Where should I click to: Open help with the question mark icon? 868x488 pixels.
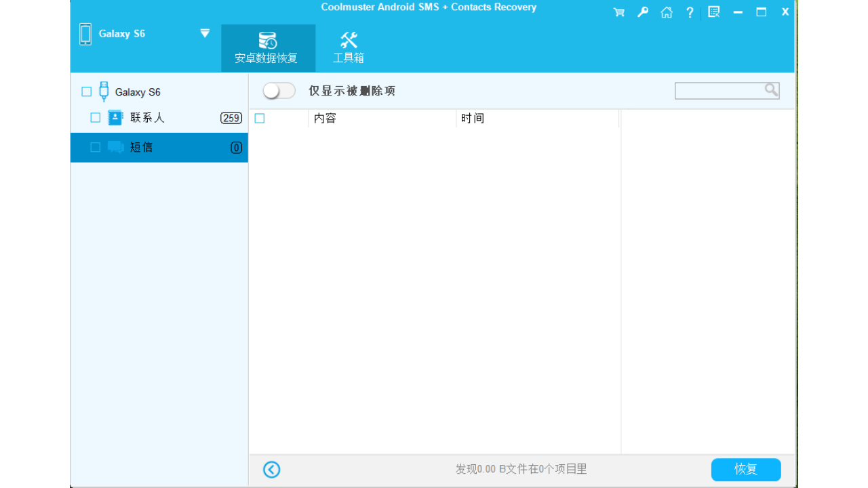689,12
